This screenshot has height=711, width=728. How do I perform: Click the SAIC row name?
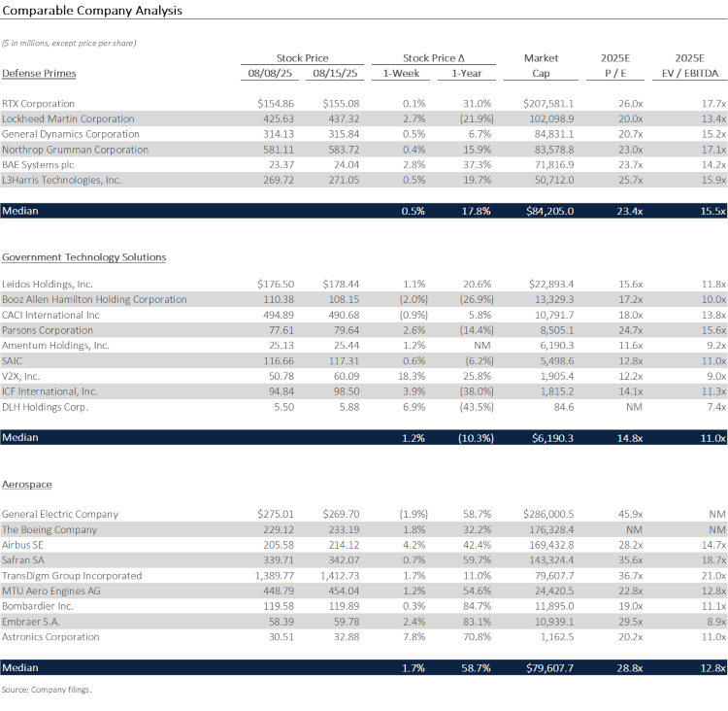point(12,360)
